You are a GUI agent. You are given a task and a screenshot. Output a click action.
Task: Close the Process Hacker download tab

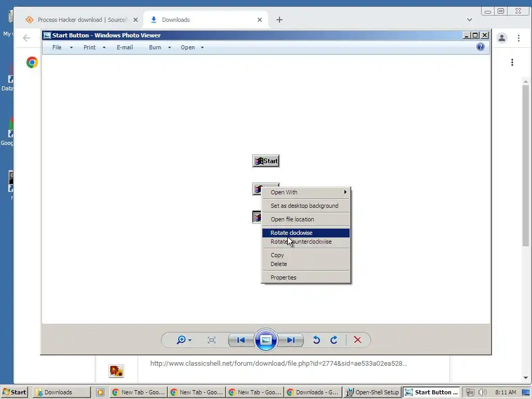pyautogui.click(x=136, y=20)
